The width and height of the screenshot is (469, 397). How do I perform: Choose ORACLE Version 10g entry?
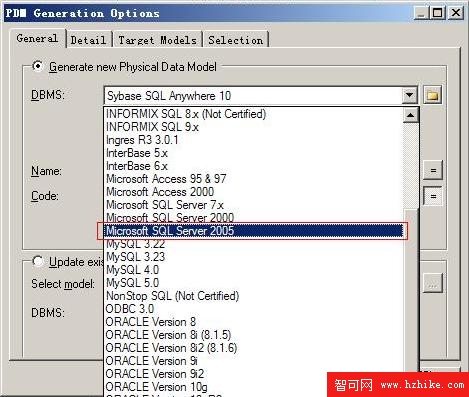click(x=253, y=387)
